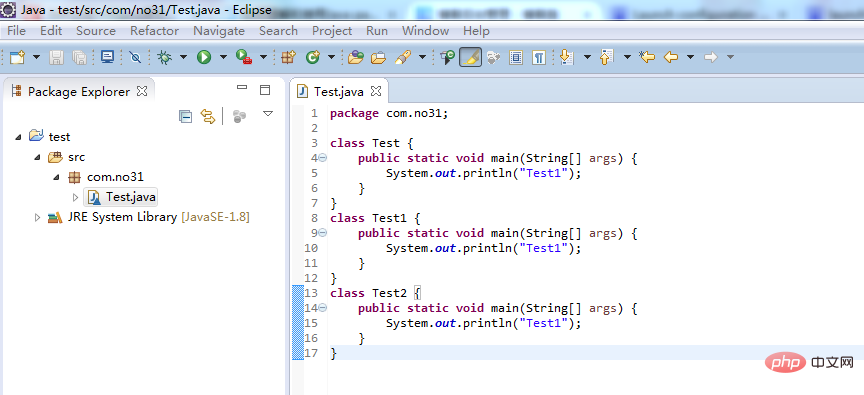Screen dimensions: 864x395
Task: Toggle Skip All Breakpoints icon
Action: pyautogui.click(x=135, y=57)
